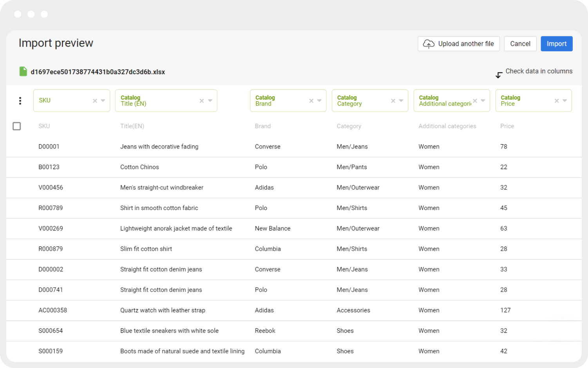The image size is (588, 368).
Task: Toggle the select-all rows checkbox
Action: (x=16, y=126)
